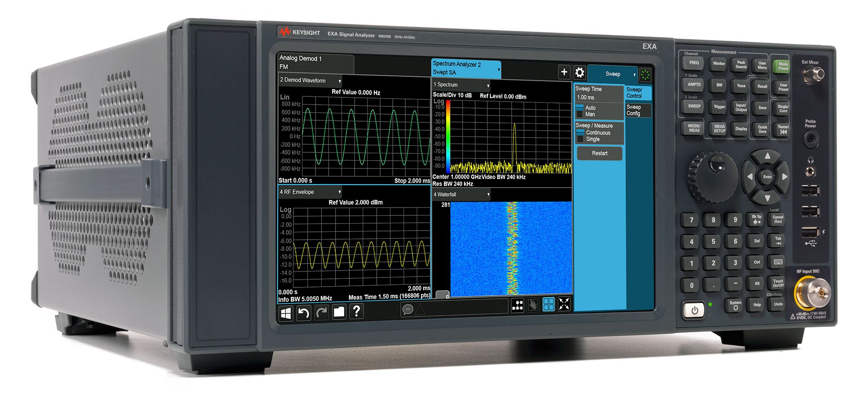Tap the full screen expand arrows icon
The height and width of the screenshot is (396, 868).
(x=564, y=304)
